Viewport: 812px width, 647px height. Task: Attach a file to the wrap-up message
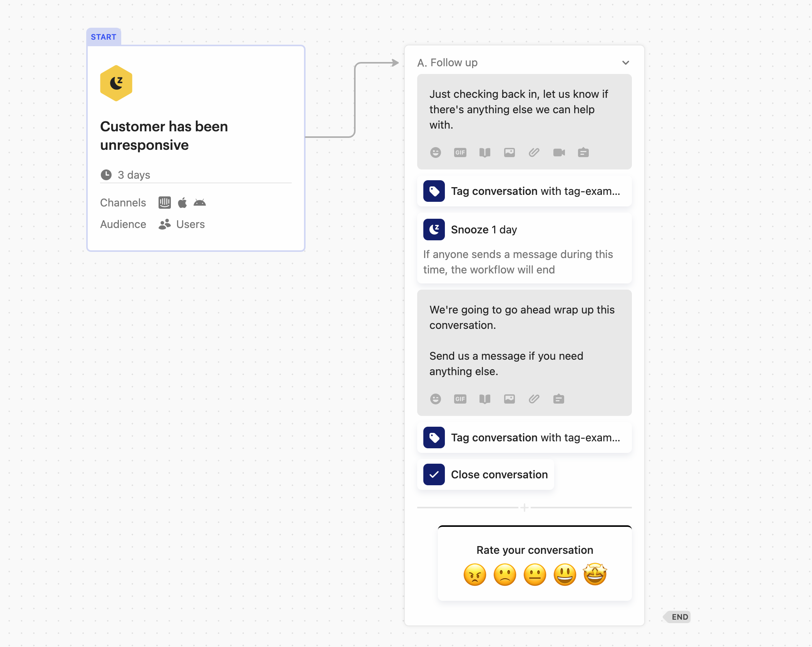click(x=534, y=399)
